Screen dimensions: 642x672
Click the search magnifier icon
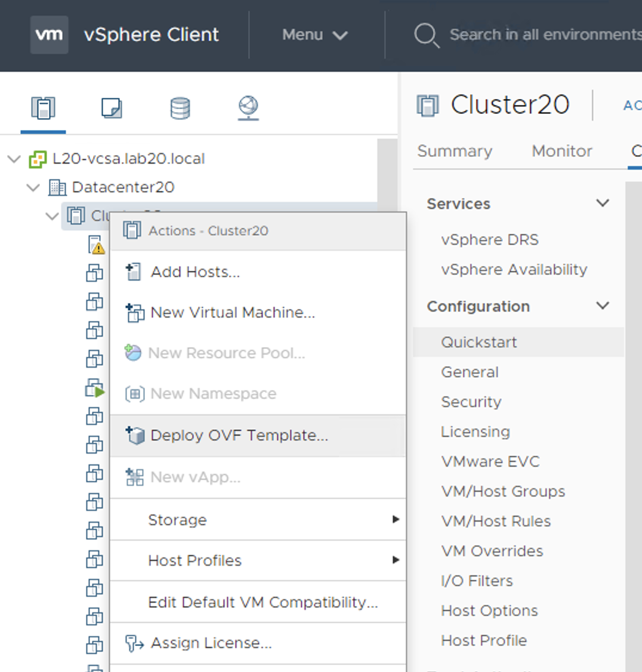[426, 35]
